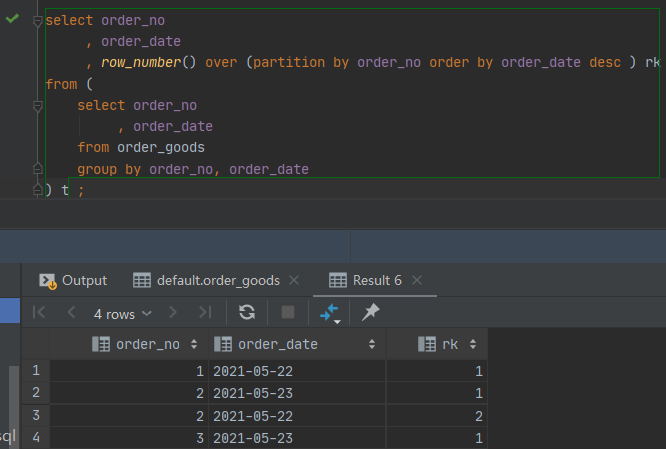This screenshot has width=666, height=449.
Task: Collapse the outer select statement fold marker
Action: (37, 20)
